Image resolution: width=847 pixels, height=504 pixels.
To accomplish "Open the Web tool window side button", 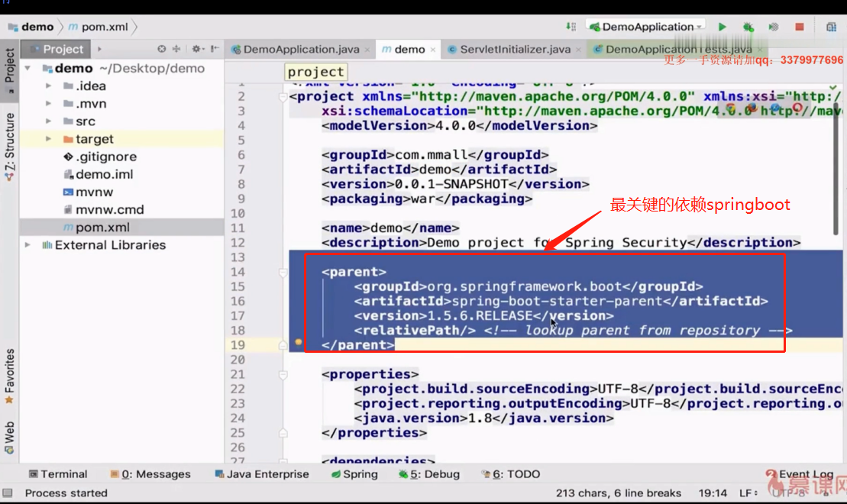I will pos(10,438).
